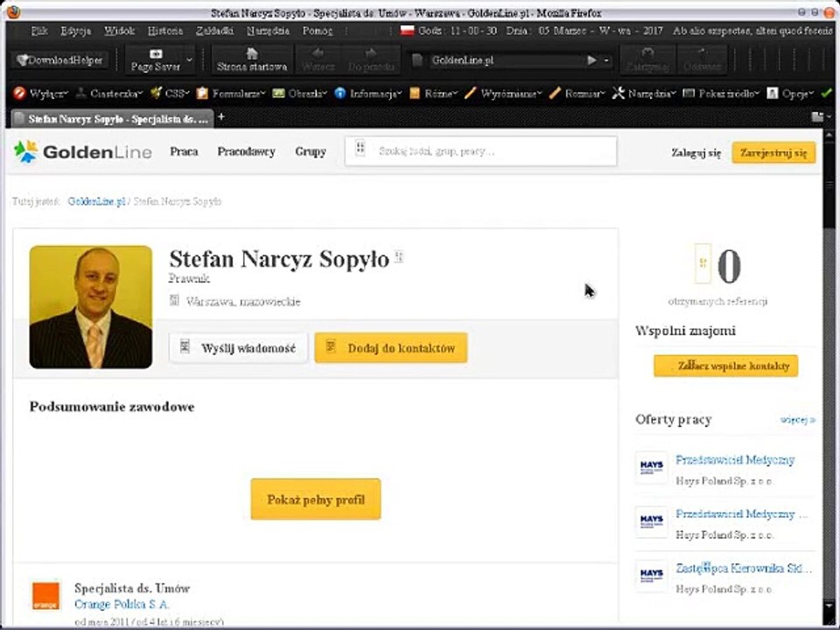The height and width of the screenshot is (630, 840).
Task: Select the Stefan Narcyz Sopyło browser tab
Action: (x=112, y=119)
